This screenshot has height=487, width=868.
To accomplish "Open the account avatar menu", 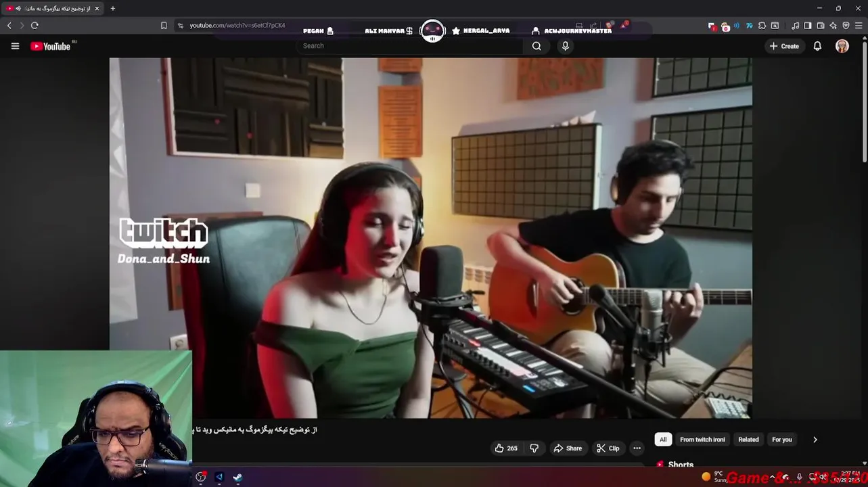I will [x=842, y=46].
